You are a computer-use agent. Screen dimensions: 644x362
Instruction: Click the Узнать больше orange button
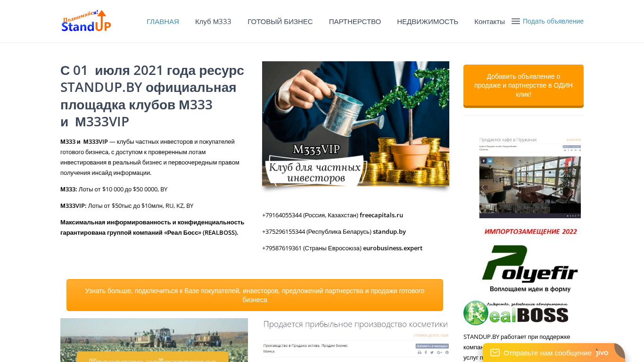(x=255, y=295)
